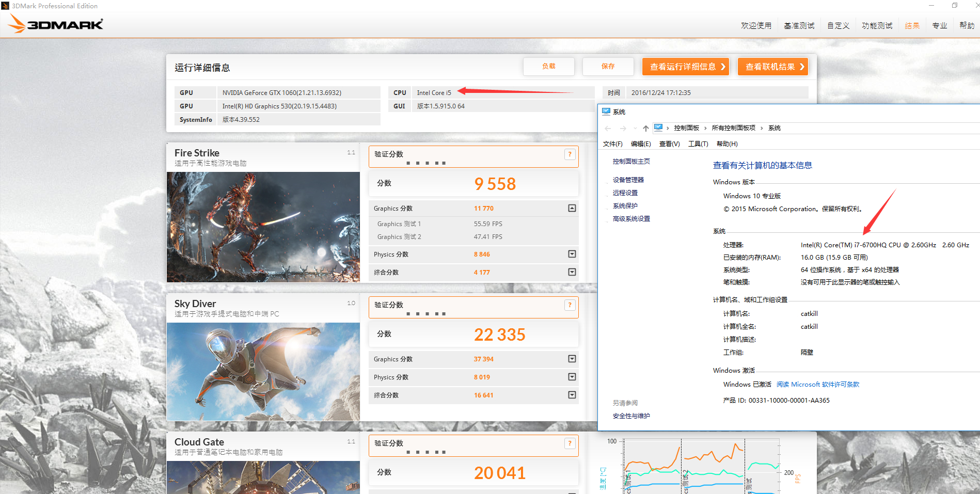Open dropdown chevron after 控制面板 in address bar

[705, 128]
